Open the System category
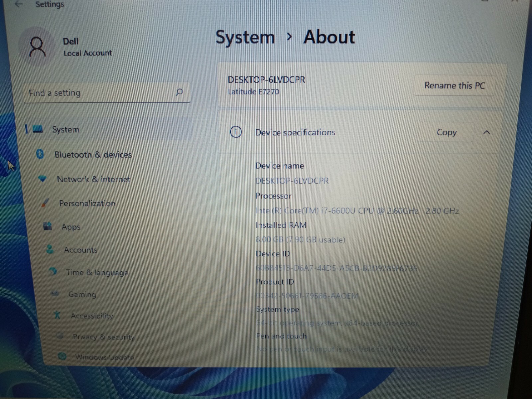This screenshot has height=399, width=532. point(106,129)
